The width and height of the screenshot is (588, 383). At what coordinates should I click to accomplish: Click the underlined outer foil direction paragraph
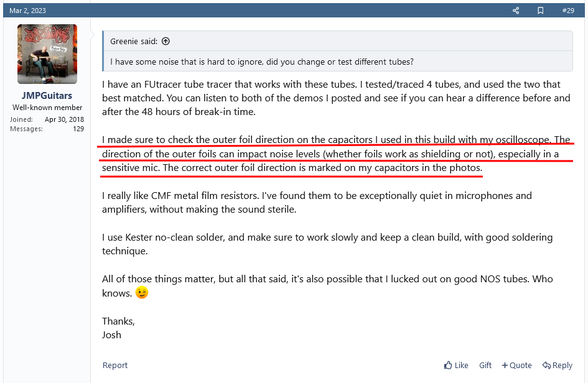(x=336, y=154)
